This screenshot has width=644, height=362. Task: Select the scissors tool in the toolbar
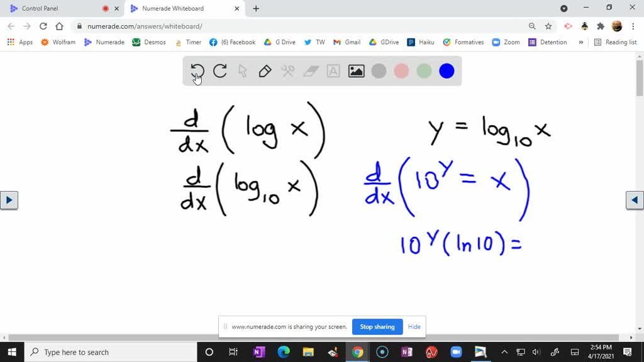click(x=287, y=71)
